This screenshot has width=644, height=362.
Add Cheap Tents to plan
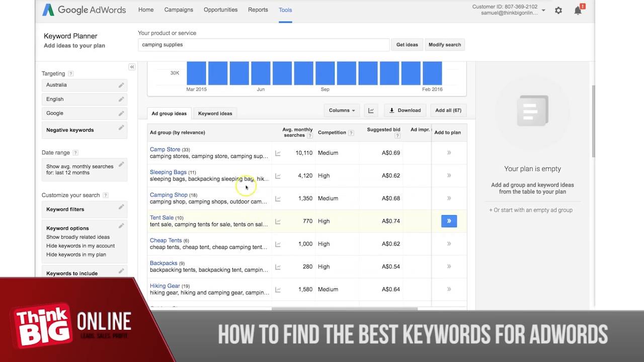click(449, 244)
